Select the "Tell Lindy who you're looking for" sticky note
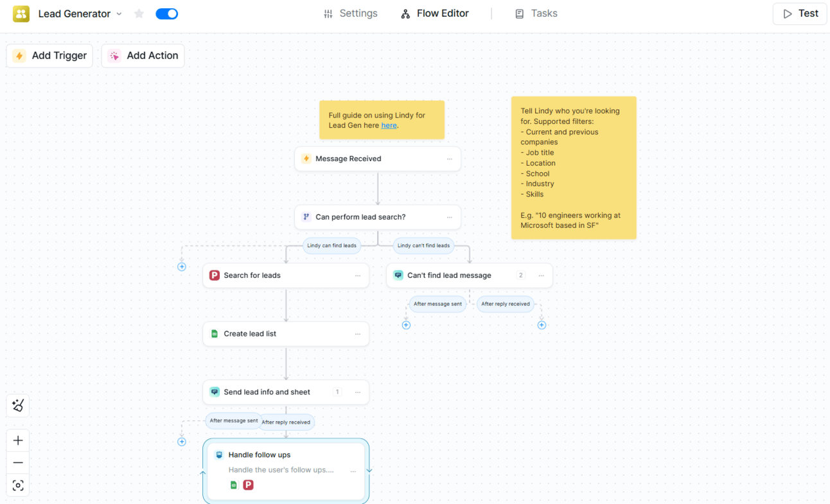This screenshot has width=830, height=504. (574, 168)
